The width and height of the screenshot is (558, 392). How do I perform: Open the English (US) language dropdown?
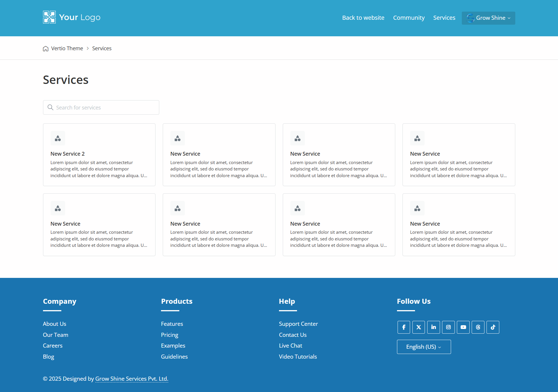pyautogui.click(x=424, y=347)
